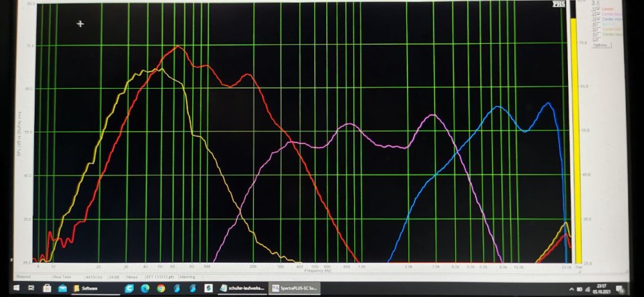Uncheck overlay 2 pink Center checkbox
Image resolution: width=644 pixels, height=297 pixels.
[x=598, y=14]
